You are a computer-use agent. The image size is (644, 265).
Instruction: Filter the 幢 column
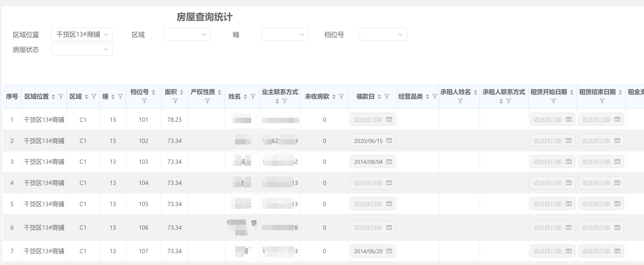tap(120, 96)
